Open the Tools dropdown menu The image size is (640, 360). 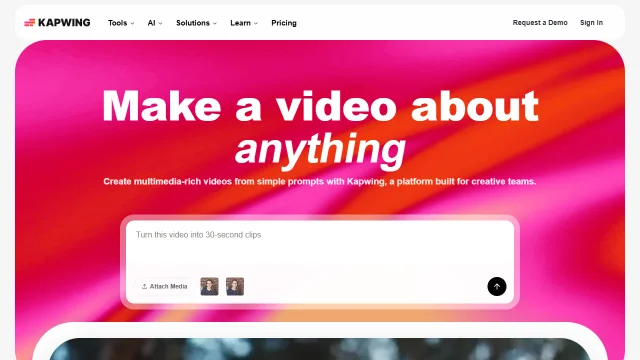click(121, 23)
